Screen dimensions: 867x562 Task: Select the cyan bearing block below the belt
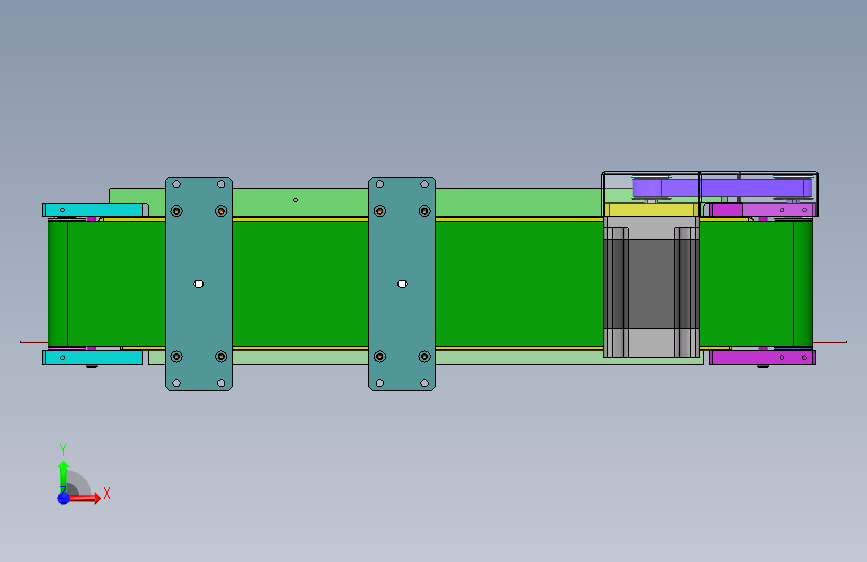(x=93, y=357)
